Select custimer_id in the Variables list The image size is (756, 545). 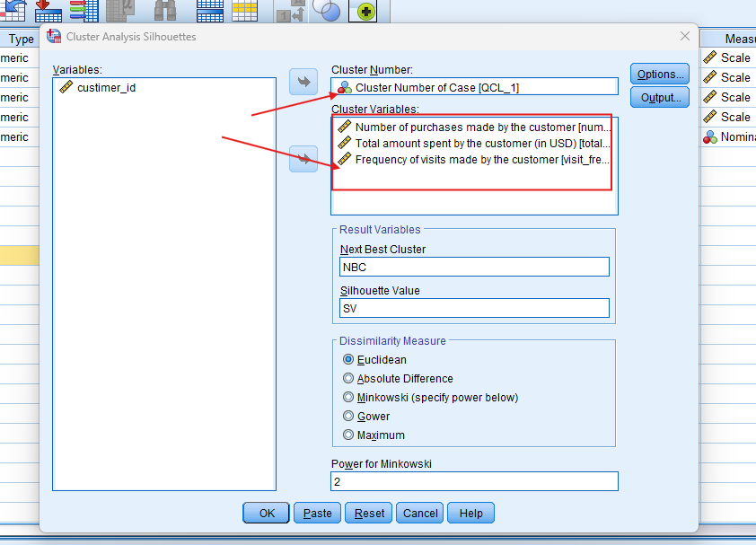point(106,88)
